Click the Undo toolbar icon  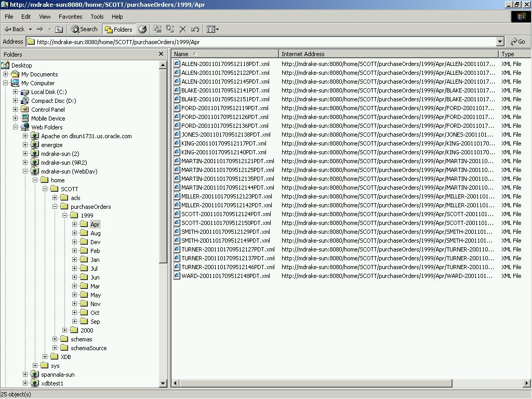click(x=195, y=30)
